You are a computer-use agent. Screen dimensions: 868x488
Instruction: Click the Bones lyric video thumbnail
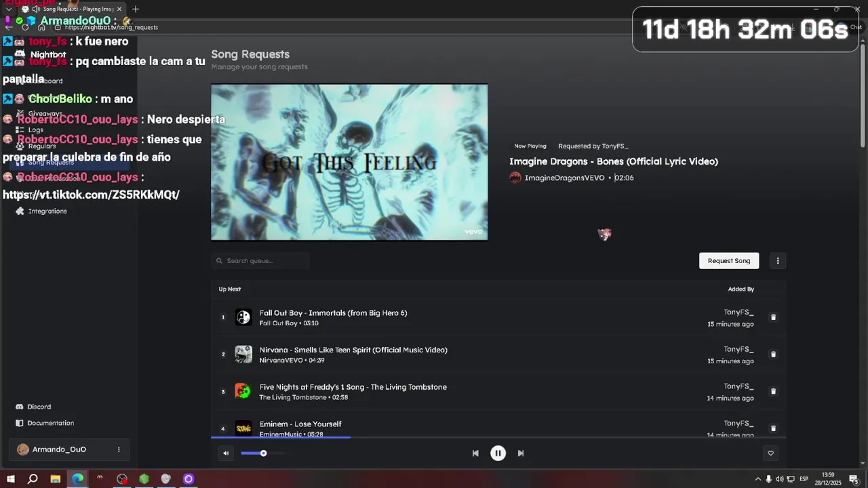coord(349,162)
